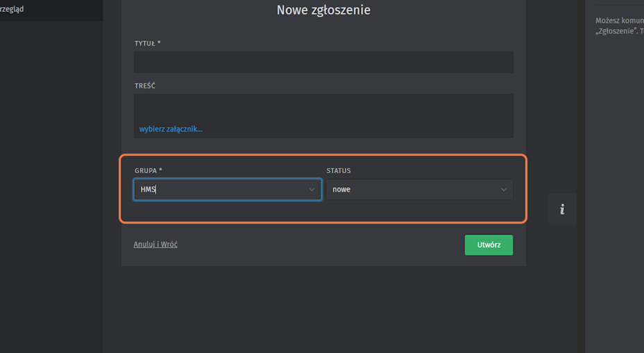This screenshot has height=353, width=644.
Task: Click the 'Anuluj i Wróć' link
Action: coord(156,245)
